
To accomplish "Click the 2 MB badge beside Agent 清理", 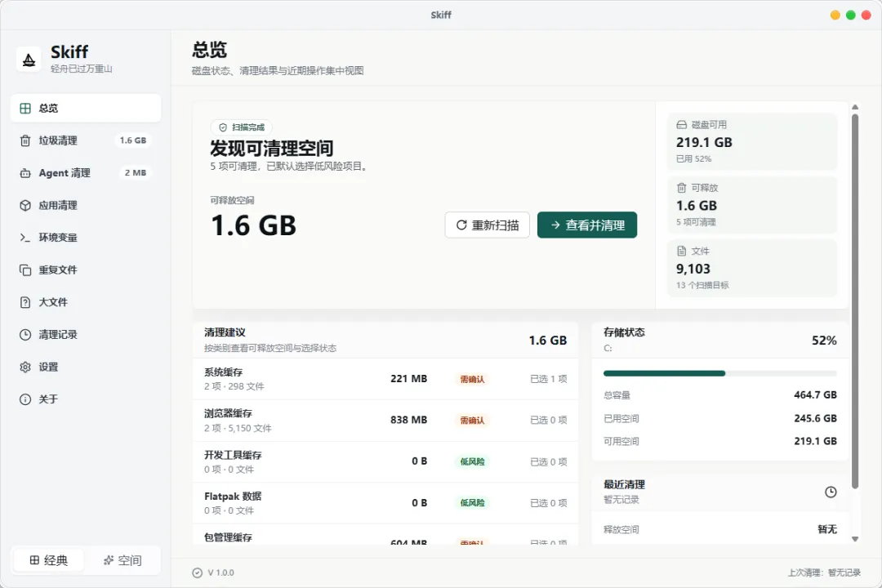I will (x=136, y=173).
